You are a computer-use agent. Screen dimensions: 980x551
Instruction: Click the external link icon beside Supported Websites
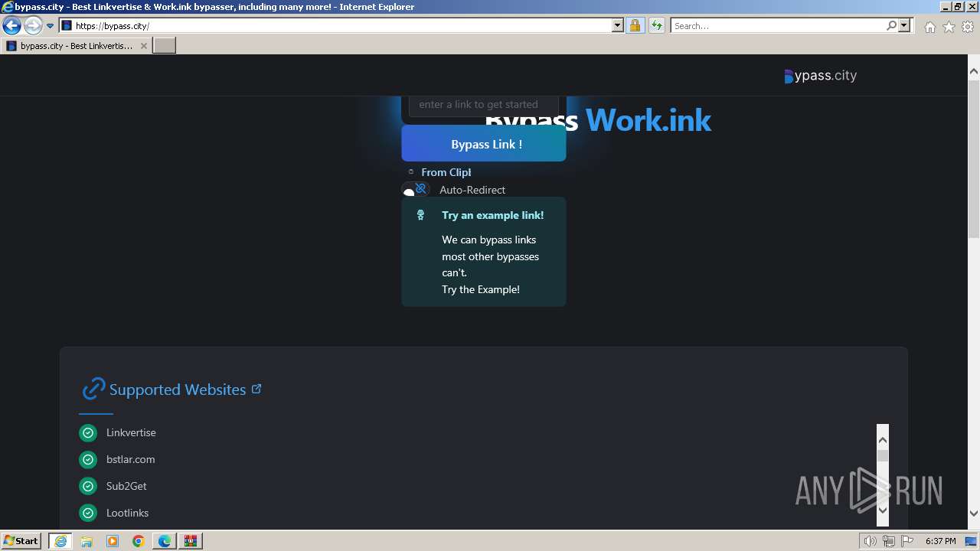(x=256, y=389)
